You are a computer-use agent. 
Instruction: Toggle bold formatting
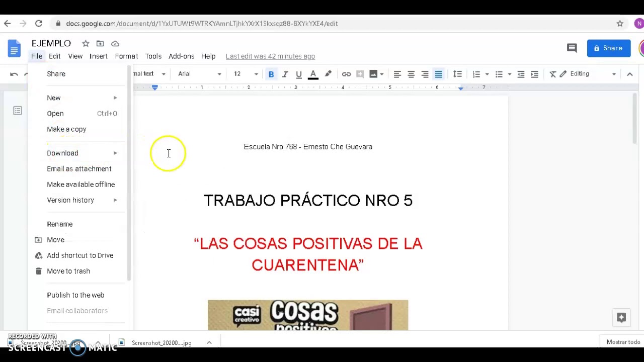271,74
